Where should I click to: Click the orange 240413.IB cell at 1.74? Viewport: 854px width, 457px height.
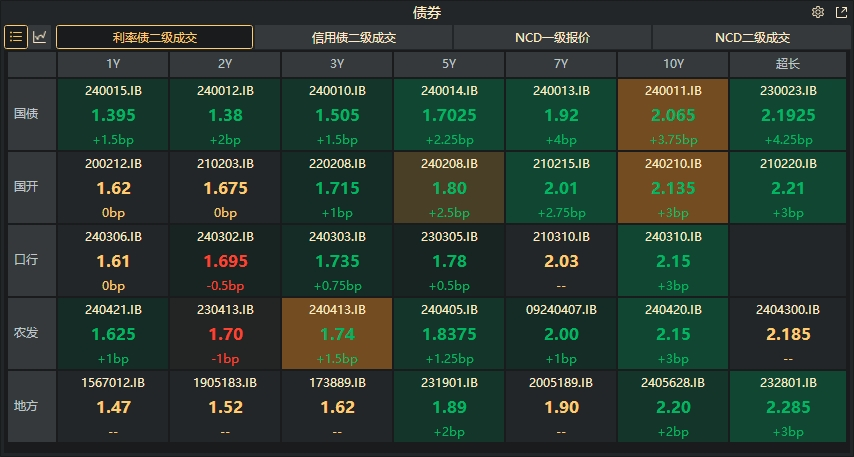click(337, 333)
